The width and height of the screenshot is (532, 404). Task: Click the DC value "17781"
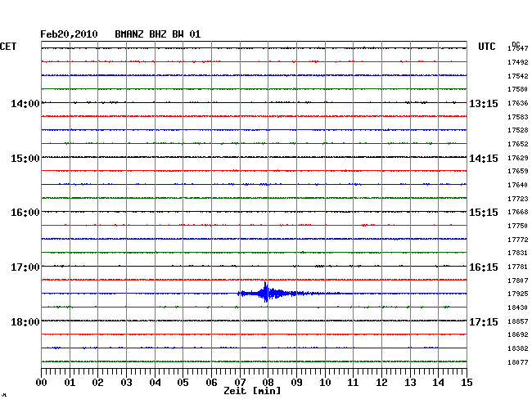tap(518, 267)
